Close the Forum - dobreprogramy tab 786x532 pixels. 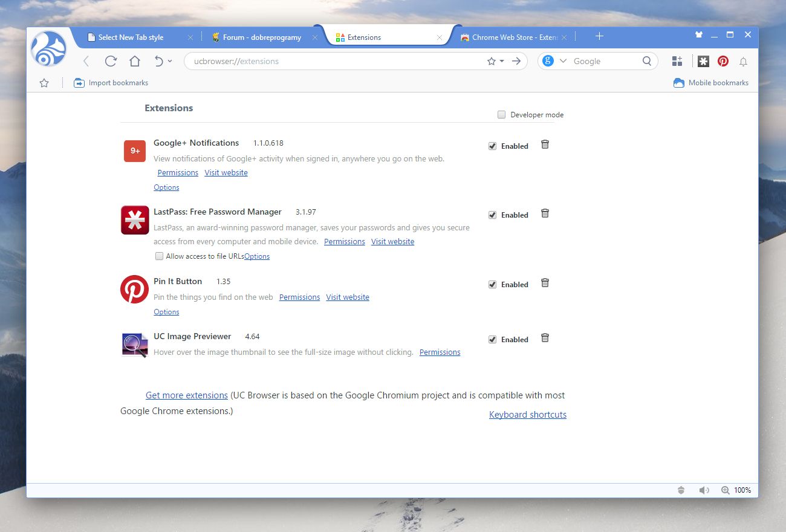(315, 37)
